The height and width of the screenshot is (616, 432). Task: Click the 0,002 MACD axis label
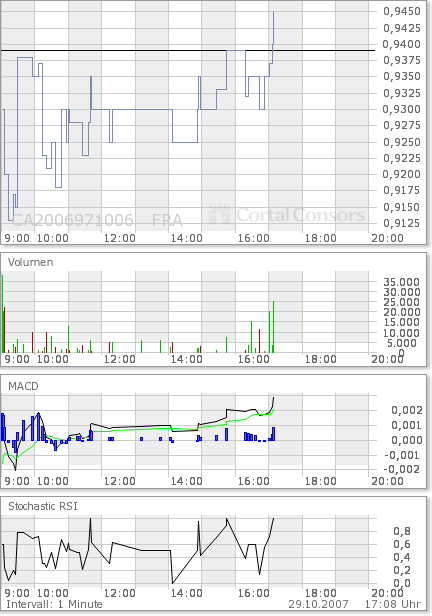tap(407, 410)
